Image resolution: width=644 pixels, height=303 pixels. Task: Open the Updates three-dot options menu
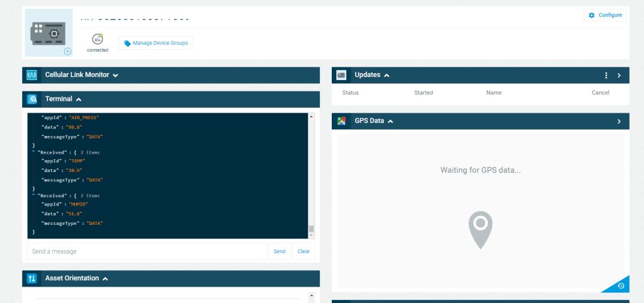tap(606, 75)
